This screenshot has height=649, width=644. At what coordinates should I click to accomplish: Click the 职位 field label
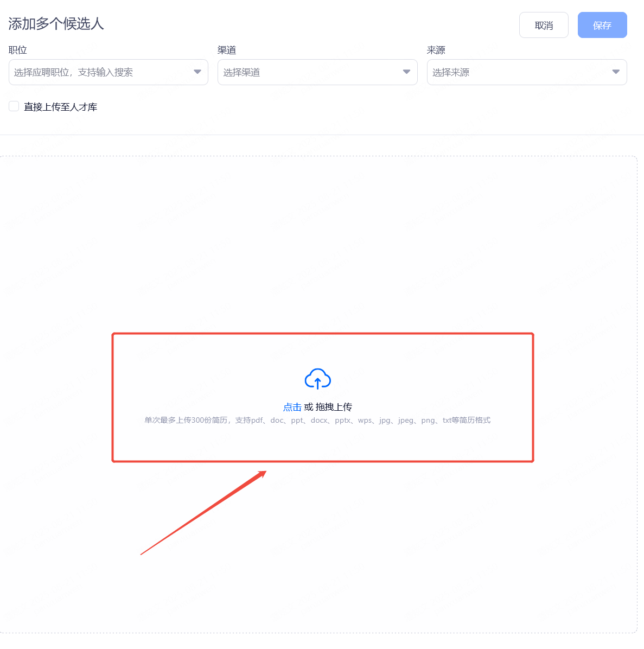(x=18, y=50)
